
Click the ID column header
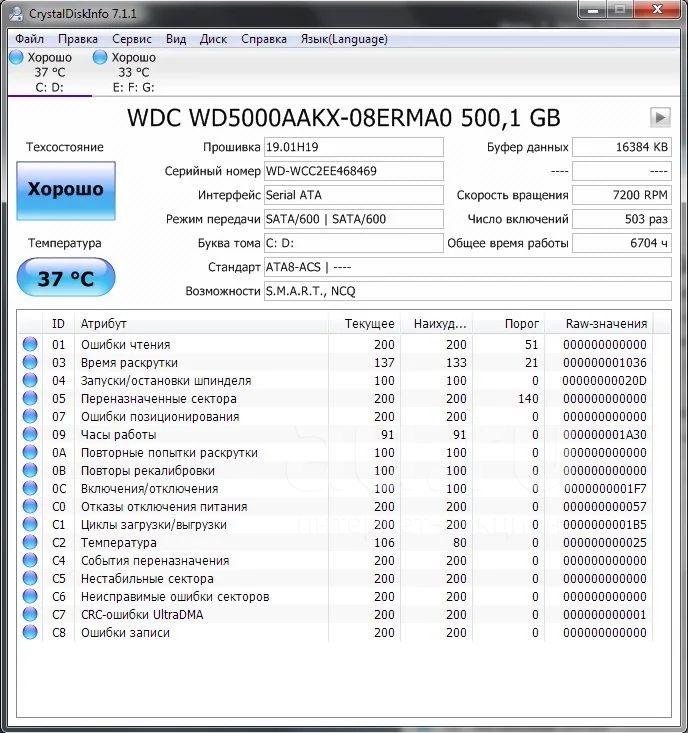click(58, 323)
